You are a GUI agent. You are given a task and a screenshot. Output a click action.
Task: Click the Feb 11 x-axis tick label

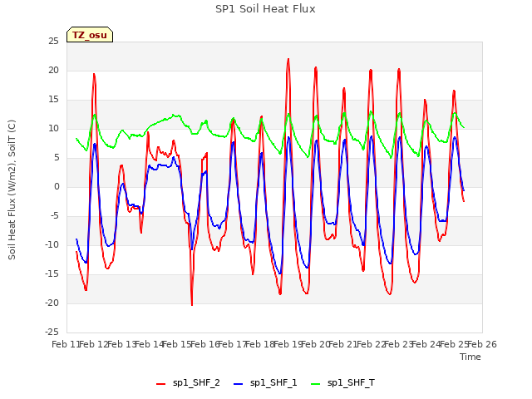(x=66, y=345)
